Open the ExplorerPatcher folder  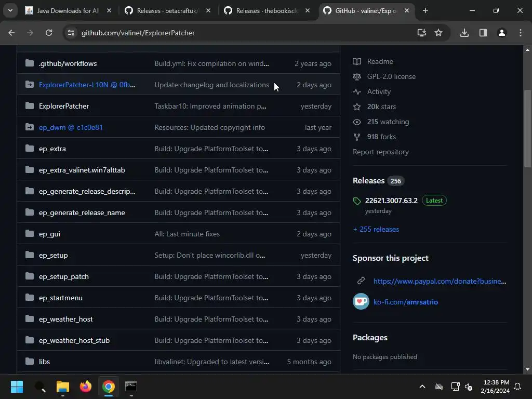(x=64, y=106)
